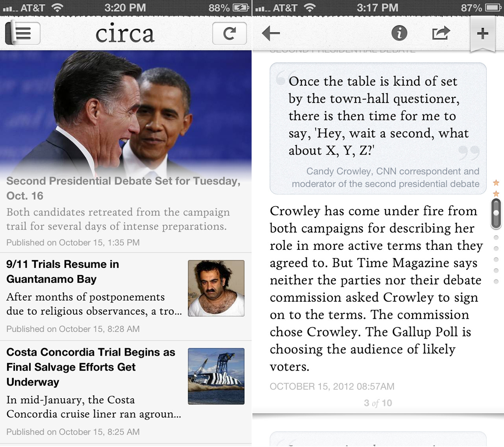Open the Second Presidential Debate headline
The width and height of the screenshot is (504, 447).
[x=123, y=188]
